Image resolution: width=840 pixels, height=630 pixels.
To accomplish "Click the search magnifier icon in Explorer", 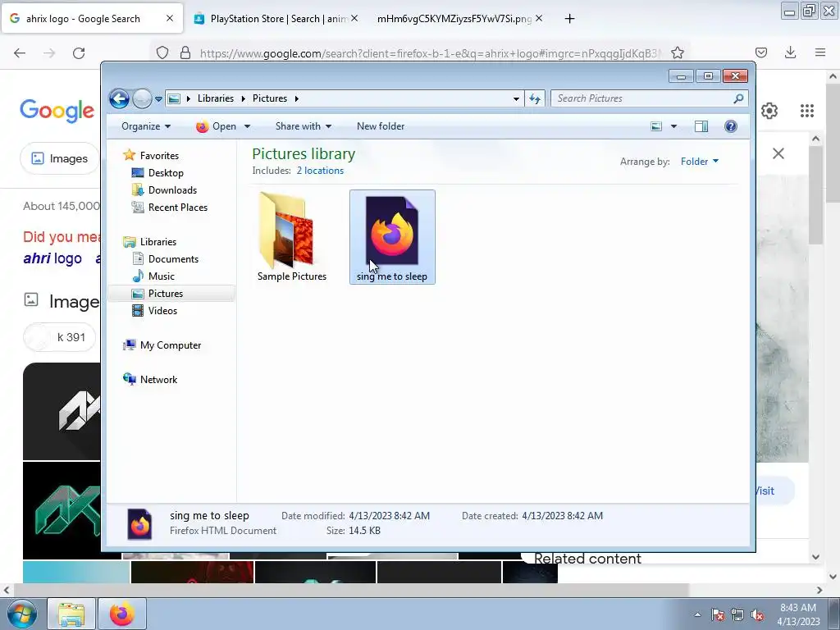I will (x=739, y=98).
